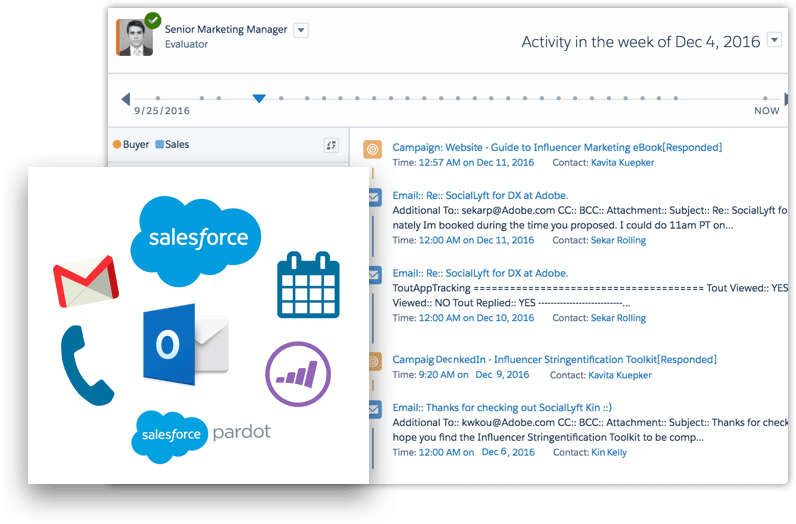Click the first timeline dot near 9/25/2016
The image size is (796, 524).
coord(158,98)
